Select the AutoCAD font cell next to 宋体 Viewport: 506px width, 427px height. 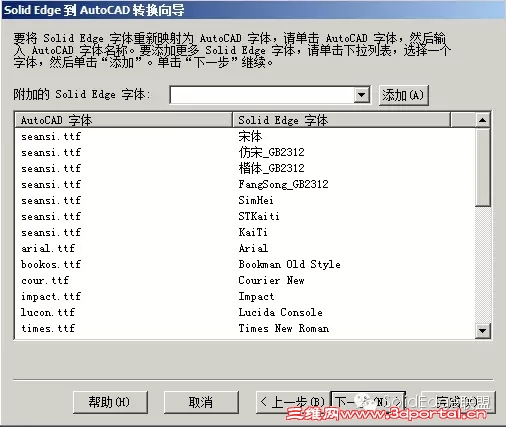click(x=51, y=136)
